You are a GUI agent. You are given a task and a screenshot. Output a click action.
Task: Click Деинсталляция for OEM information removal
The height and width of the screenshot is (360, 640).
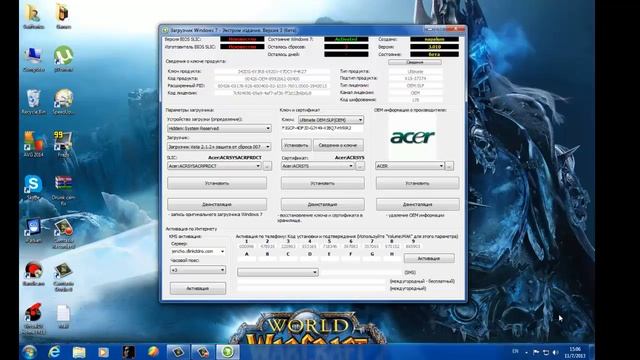[x=418, y=204]
